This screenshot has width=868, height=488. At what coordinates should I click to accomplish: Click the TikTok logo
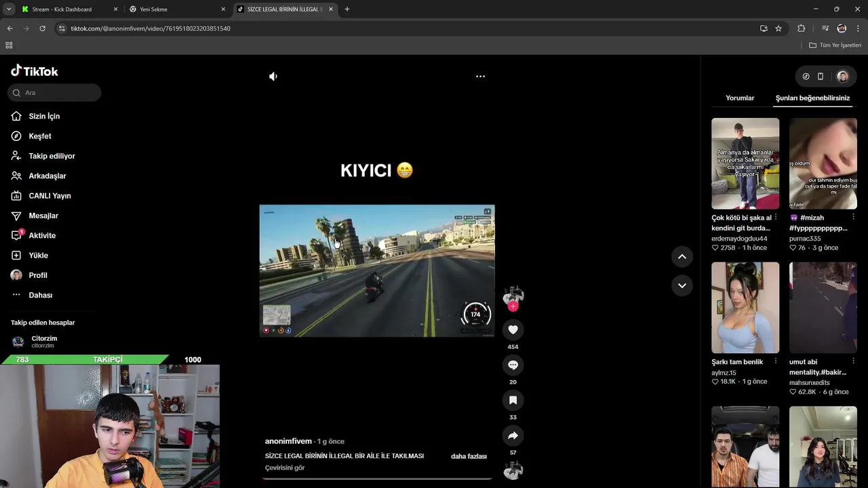pyautogui.click(x=35, y=71)
